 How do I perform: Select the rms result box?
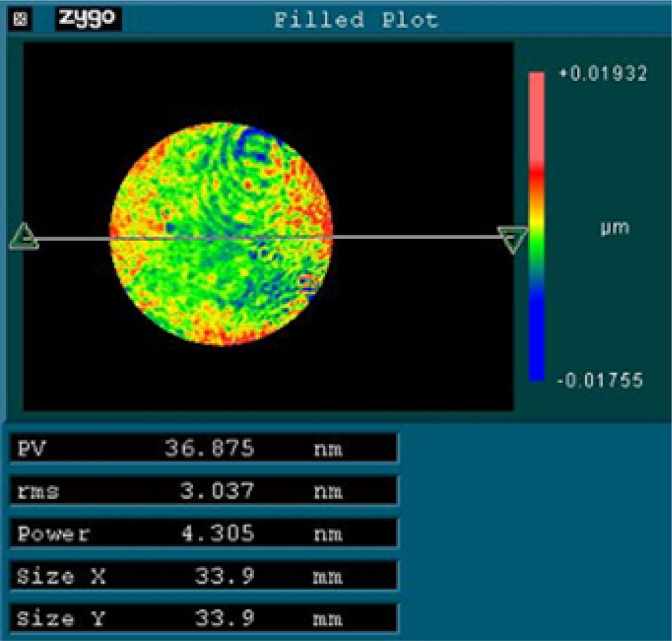tap(203, 491)
